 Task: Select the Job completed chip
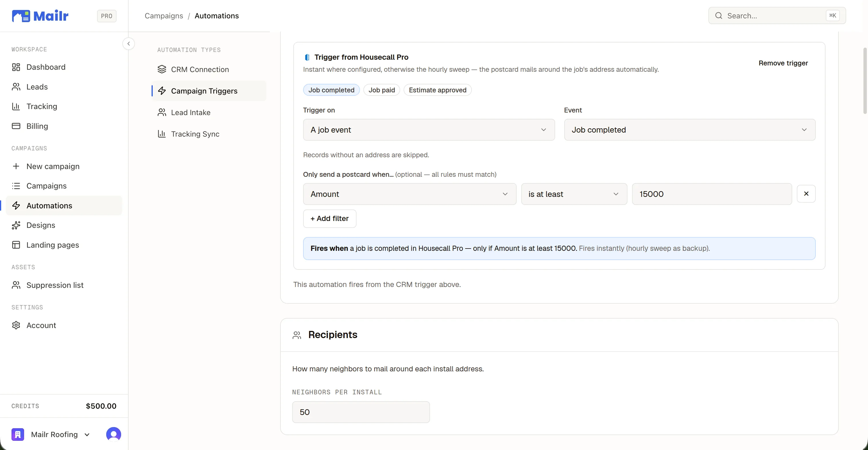click(x=331, y=90)
